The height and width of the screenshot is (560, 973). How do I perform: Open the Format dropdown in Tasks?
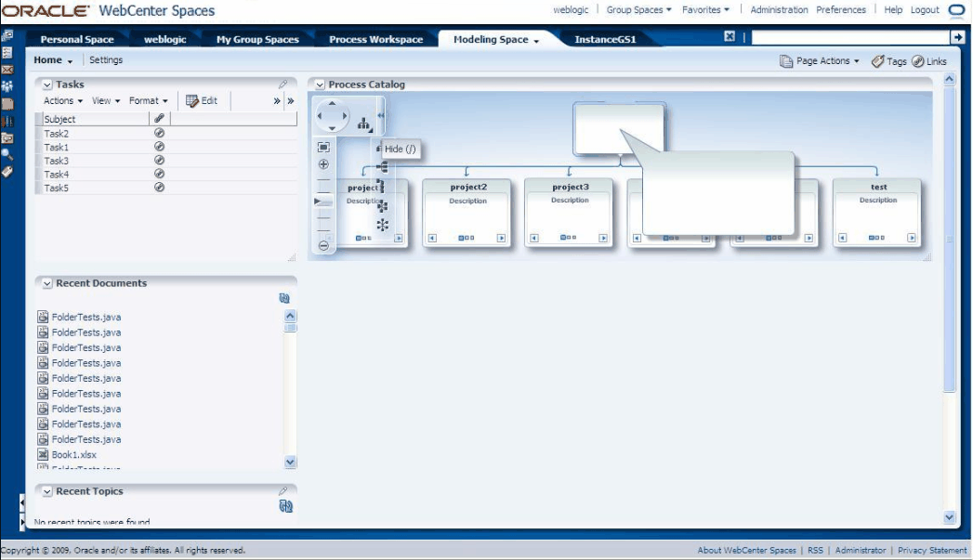tap(148, 100)
